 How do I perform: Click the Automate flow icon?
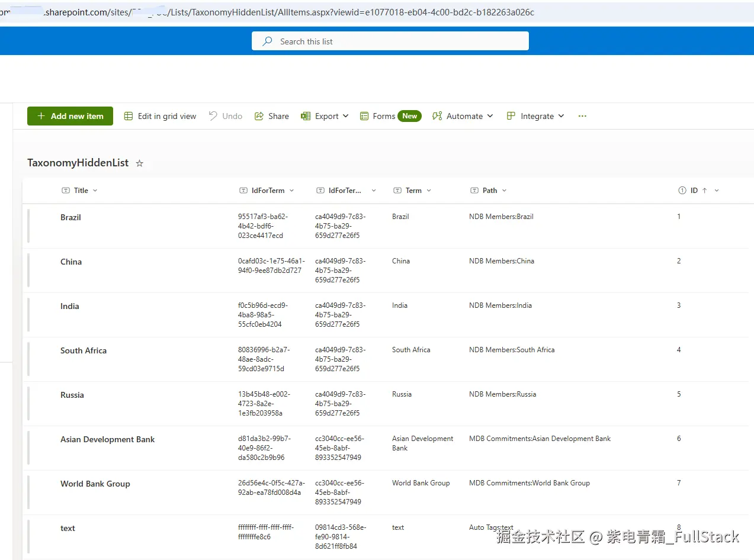coord(437,116)
